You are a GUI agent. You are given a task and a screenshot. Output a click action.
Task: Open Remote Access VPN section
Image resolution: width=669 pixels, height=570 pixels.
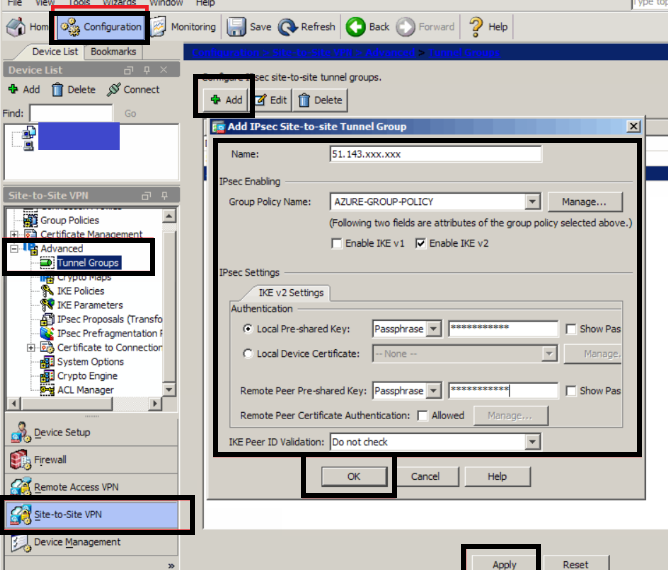91,487
